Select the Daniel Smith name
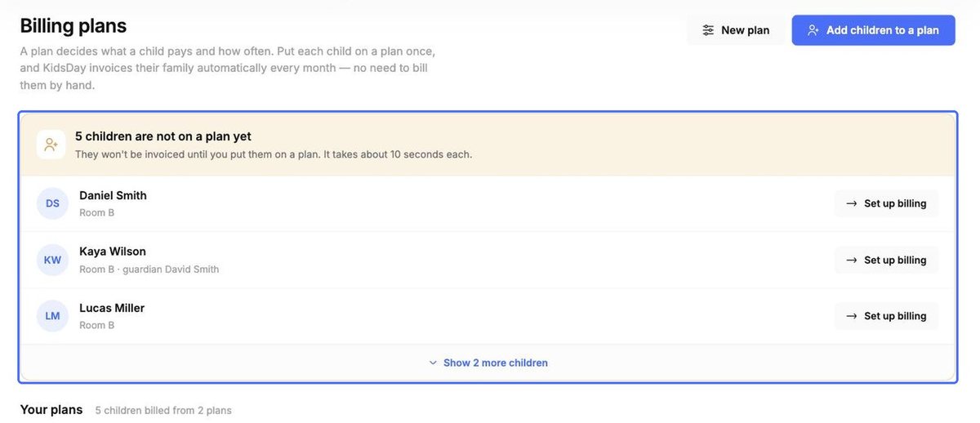Viewport: 980px width, 423px height. pyautogui.click(x=113, y=195)
